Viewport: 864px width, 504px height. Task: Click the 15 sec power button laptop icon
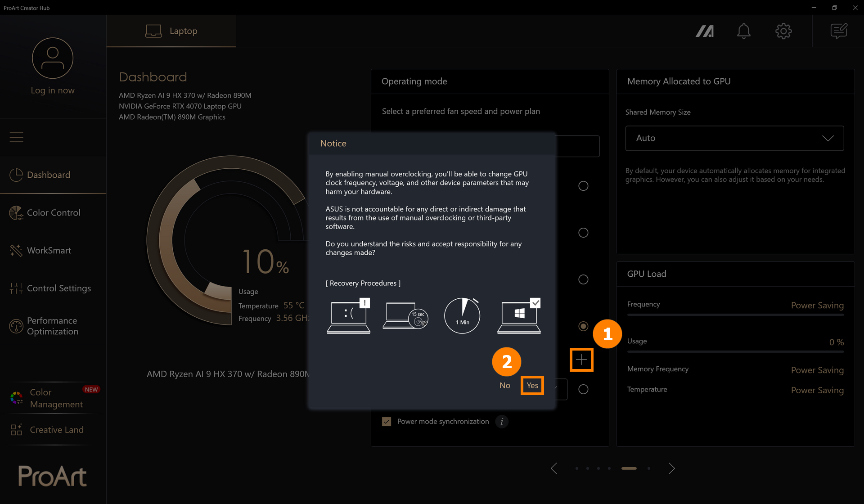click(405, 316)
